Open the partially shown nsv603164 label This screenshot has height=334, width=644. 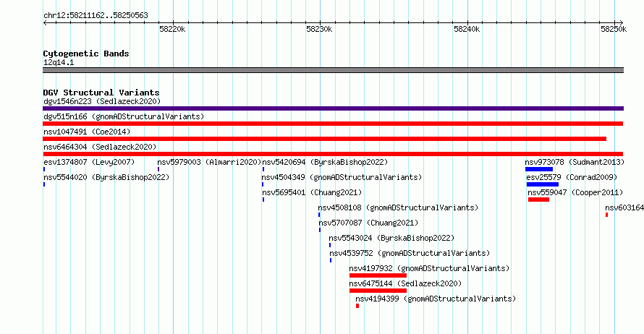[x=624, y=207]
